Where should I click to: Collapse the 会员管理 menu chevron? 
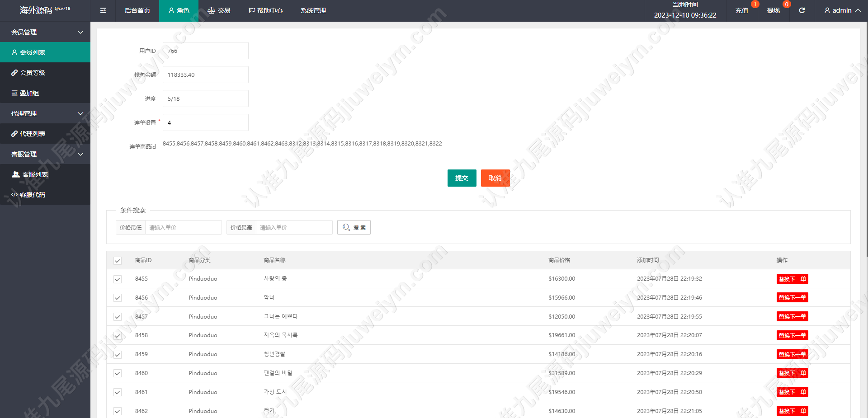pos(80,32)
